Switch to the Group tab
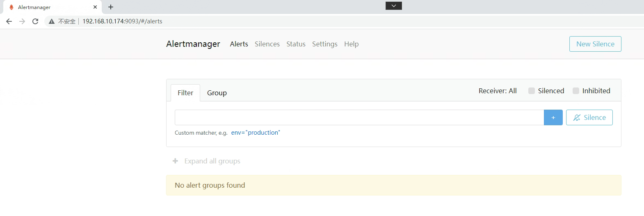This screenshot has width=644, height=216. coord(217,93)
